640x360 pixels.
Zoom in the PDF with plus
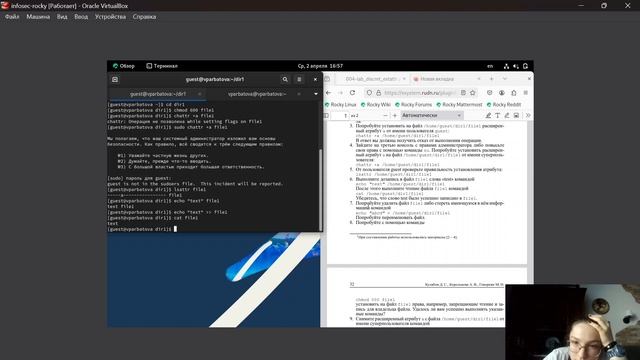click(x=394, y=116)
